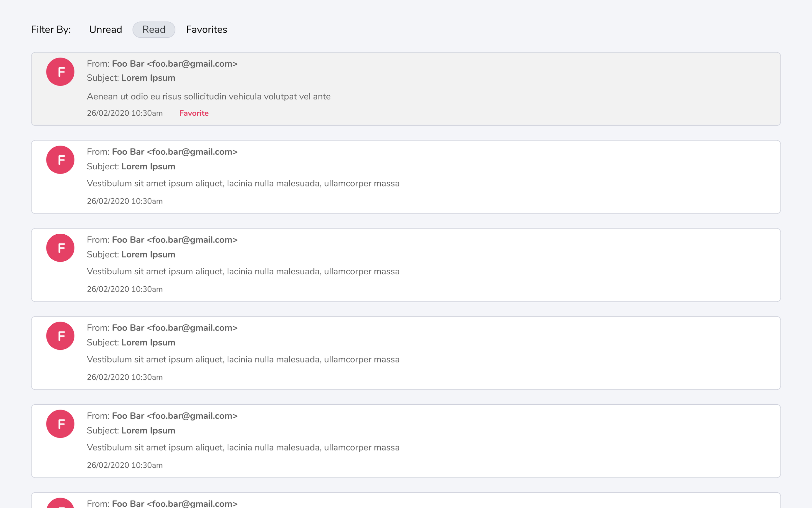Click the first email's F avatar
The height and width of the screenshot is (508, 812).
tap(60, 72)
